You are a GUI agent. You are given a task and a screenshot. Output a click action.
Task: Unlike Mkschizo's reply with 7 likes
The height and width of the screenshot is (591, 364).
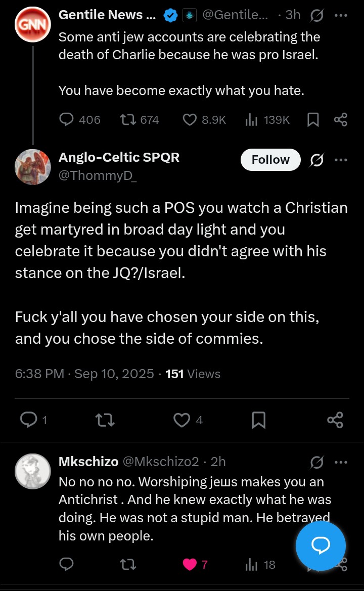(190, 564)
